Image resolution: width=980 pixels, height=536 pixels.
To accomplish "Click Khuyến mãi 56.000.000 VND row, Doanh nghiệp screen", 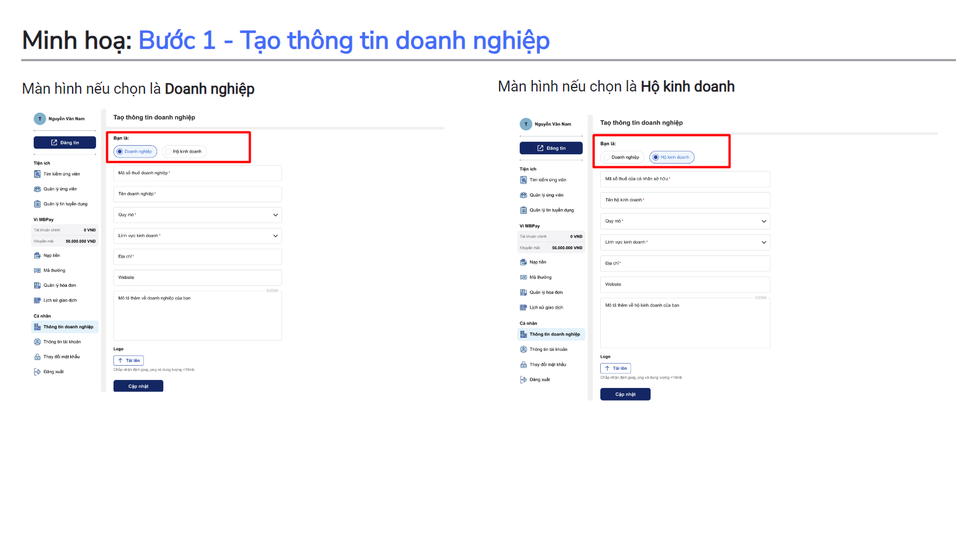I will pos(65,241).
